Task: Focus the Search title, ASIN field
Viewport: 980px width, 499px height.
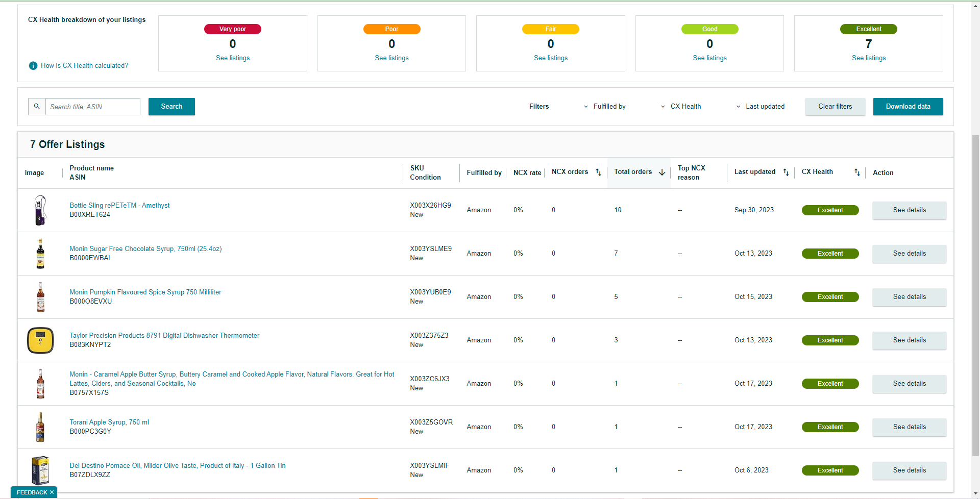Action: 93,107
